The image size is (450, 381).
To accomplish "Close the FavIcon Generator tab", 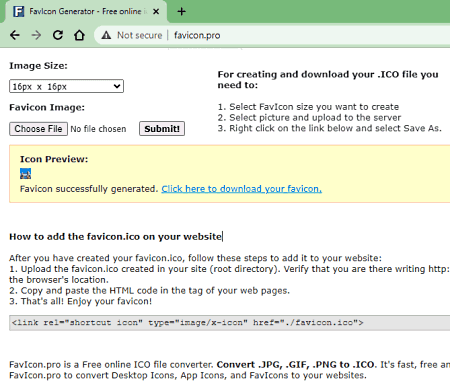I will click(x=156, y=12).
